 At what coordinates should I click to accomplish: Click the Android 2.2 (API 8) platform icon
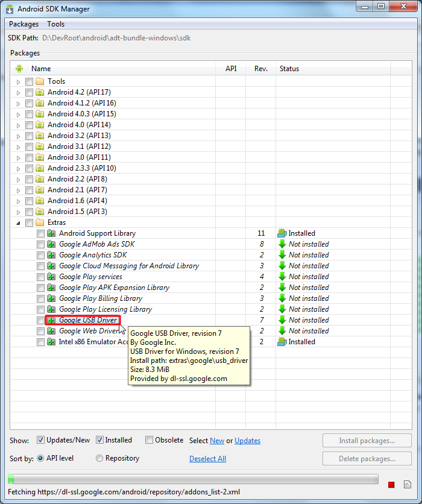pyautogui.click(x=40, y=179)
